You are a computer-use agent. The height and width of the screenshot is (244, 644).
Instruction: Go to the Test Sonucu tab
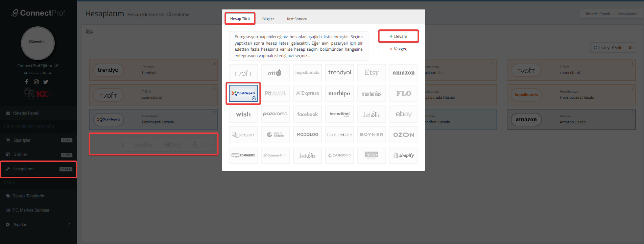[297, 19]
